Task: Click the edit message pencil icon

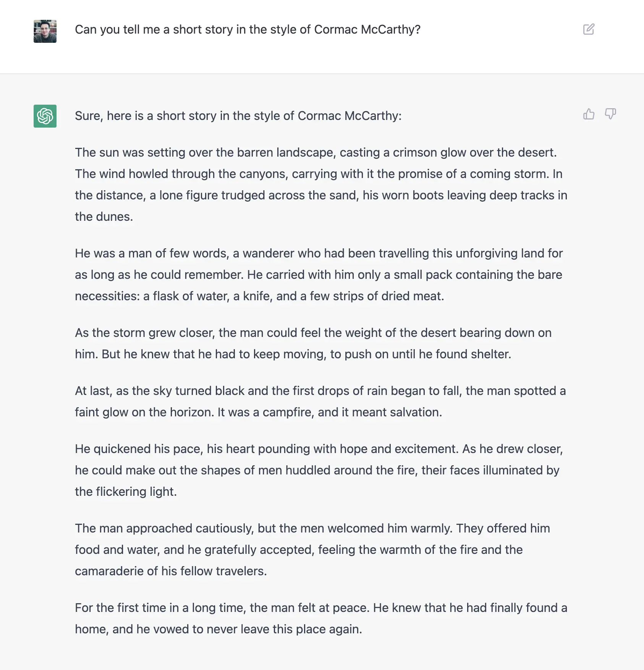Action: click(x=589, y=29)
